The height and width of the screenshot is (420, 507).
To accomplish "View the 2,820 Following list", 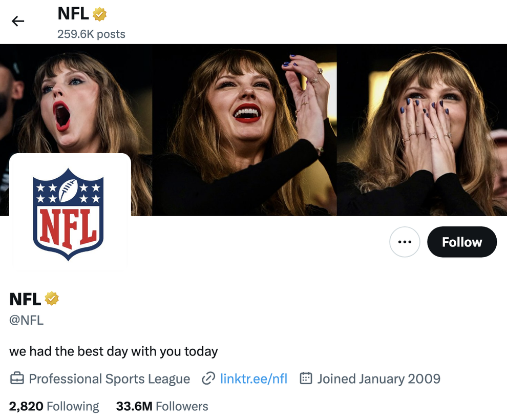I will 54,406.
